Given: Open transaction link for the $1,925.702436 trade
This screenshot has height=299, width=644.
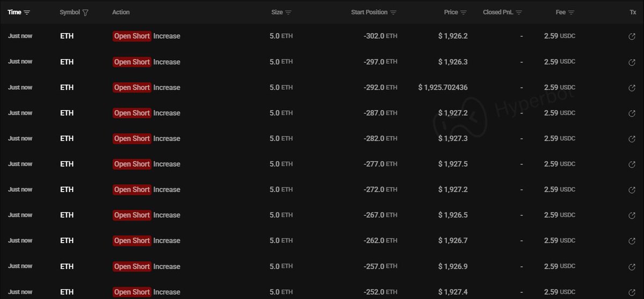Looking at the screenshot, I should [x=632, y=88].
